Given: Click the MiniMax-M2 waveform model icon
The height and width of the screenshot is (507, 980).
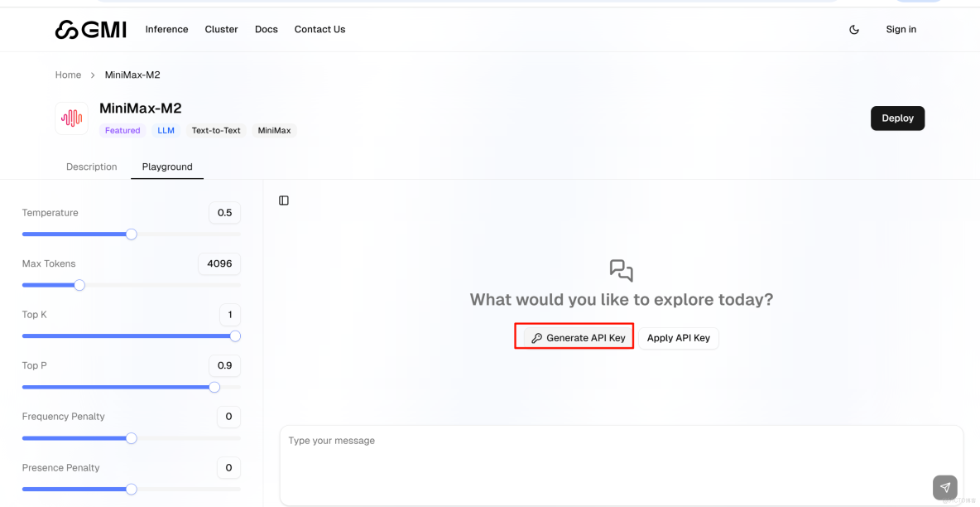Looking at the screenshot, I should coord(71,118).
